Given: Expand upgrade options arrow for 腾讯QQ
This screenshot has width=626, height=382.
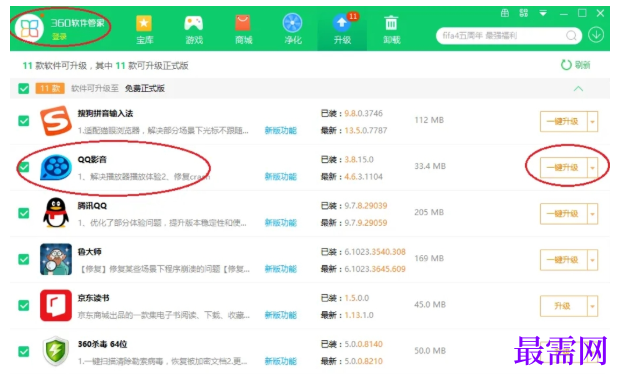Looking at the screenshot, I should coord(592,214).
